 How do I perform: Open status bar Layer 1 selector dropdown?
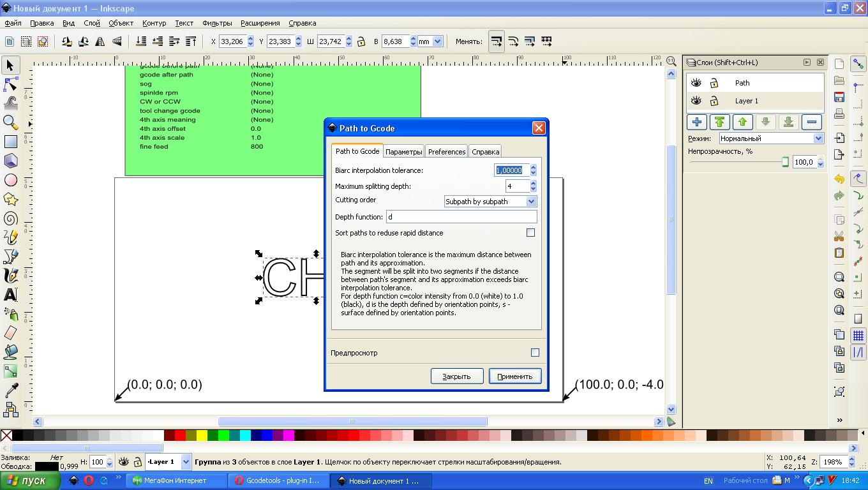[168, 462]
